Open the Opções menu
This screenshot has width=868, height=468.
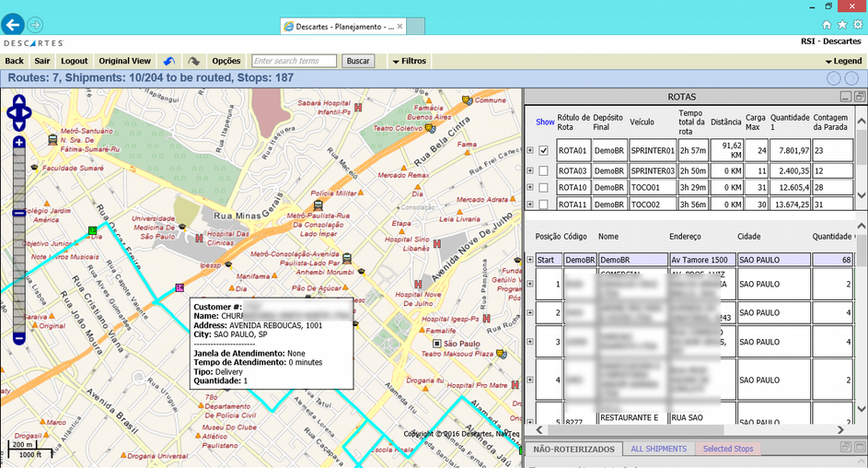tap(226, 61)
